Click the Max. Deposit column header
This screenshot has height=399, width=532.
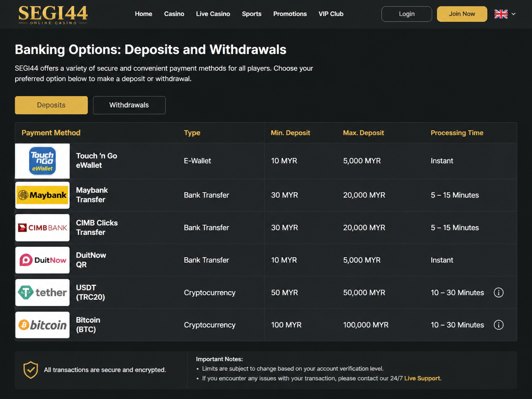(x=363, y=132)
